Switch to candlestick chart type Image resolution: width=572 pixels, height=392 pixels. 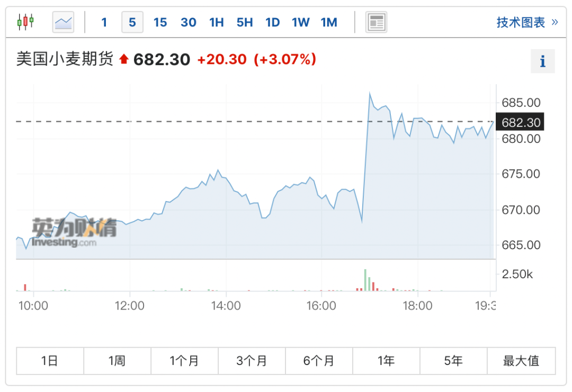[x=25, y=22]
